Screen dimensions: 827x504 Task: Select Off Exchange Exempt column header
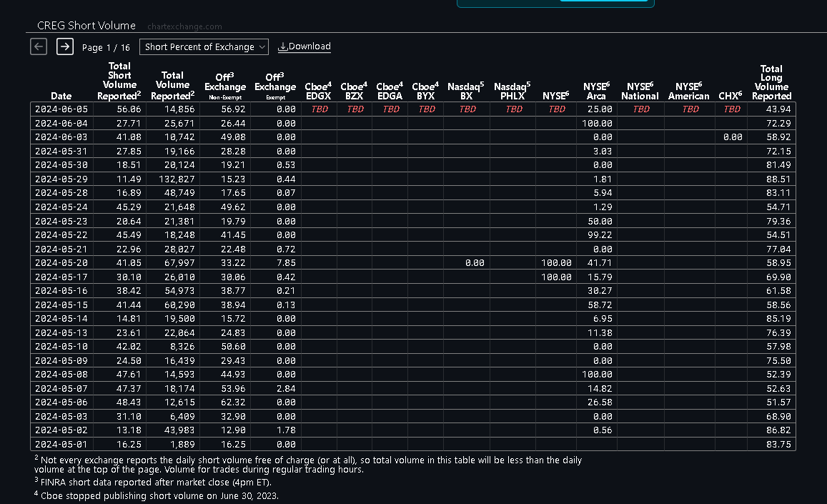click(x=275, y=87)
